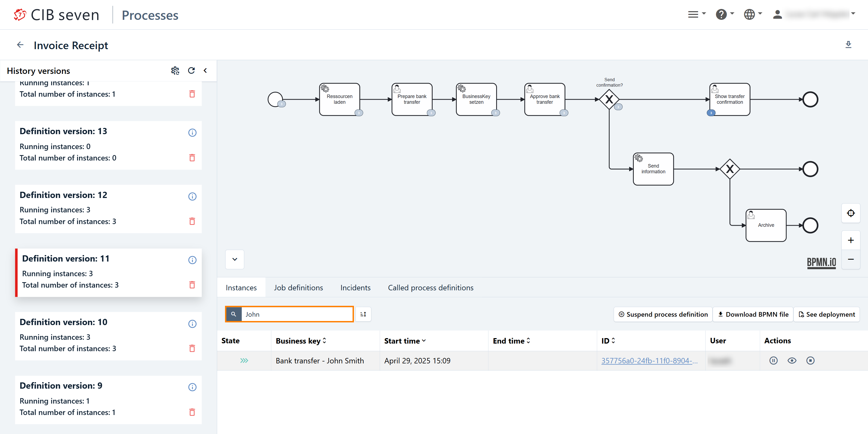
Task: View John Smith instance via eye icon
Action: click(x=791, y=360)
